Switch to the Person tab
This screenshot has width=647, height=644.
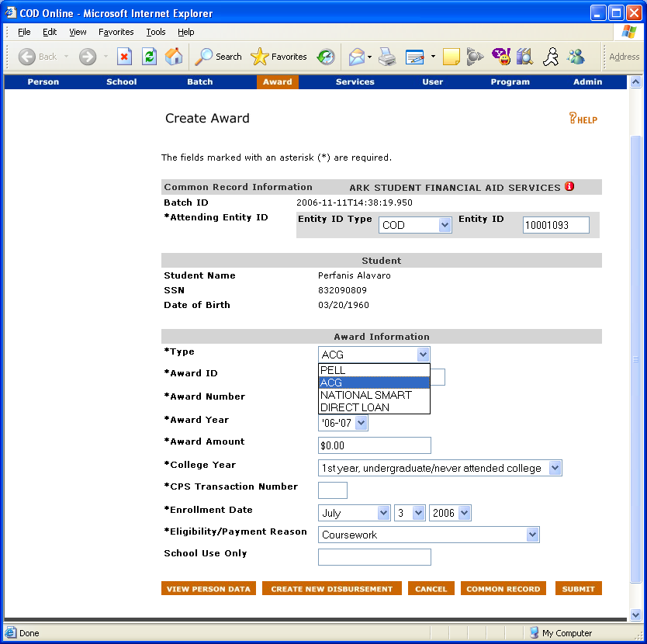[43, 81]
